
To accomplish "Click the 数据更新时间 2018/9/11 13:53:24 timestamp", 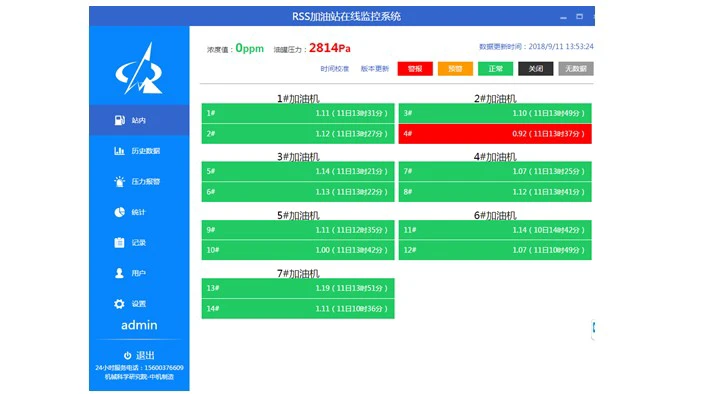I will pos(536,47).
